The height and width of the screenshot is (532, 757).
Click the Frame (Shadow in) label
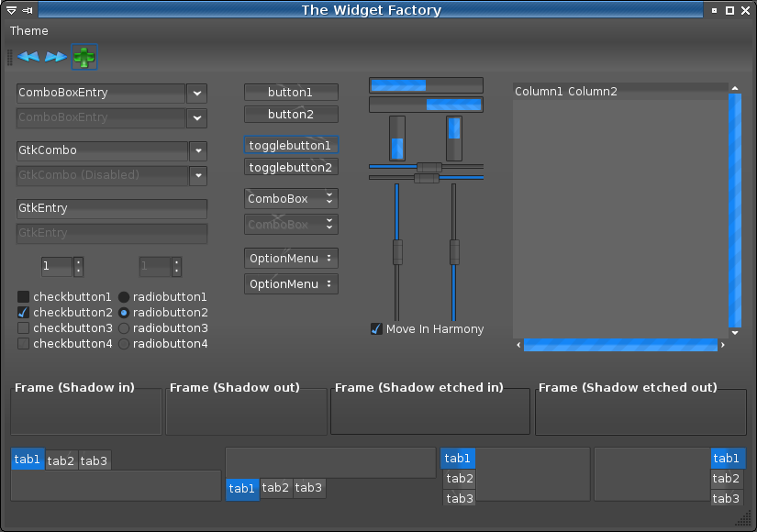(75, 387)
